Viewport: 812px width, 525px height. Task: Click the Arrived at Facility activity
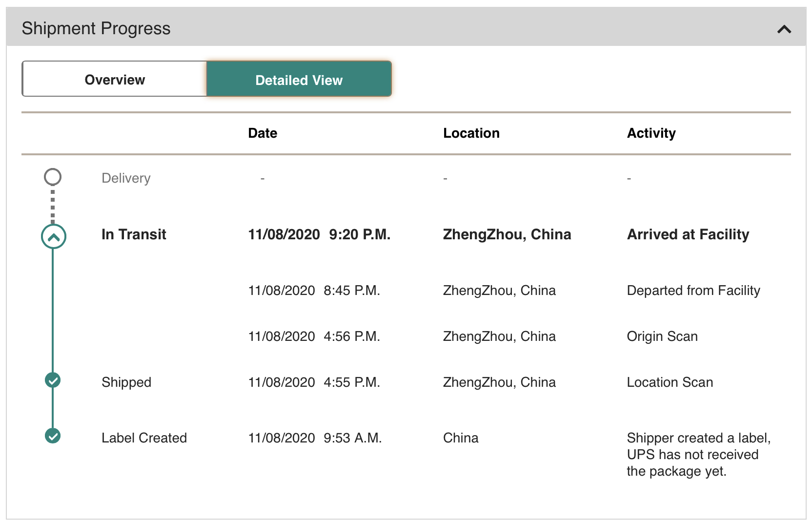pyautogui.click(x=688, y=234)
